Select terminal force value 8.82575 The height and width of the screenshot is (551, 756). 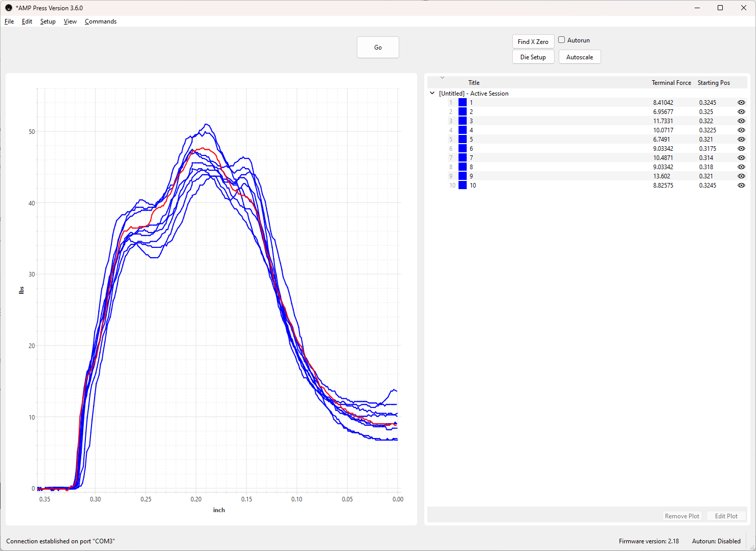click(663, 186)
